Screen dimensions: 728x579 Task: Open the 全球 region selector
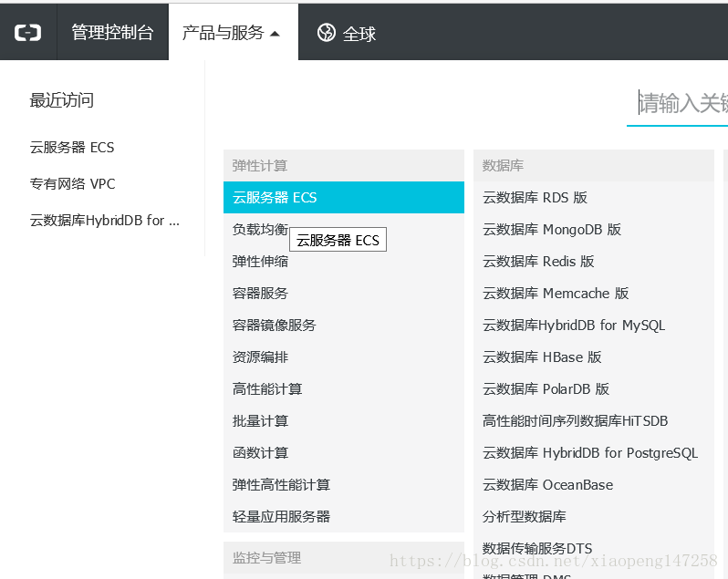pyautogui.click(x=359, y=34)
